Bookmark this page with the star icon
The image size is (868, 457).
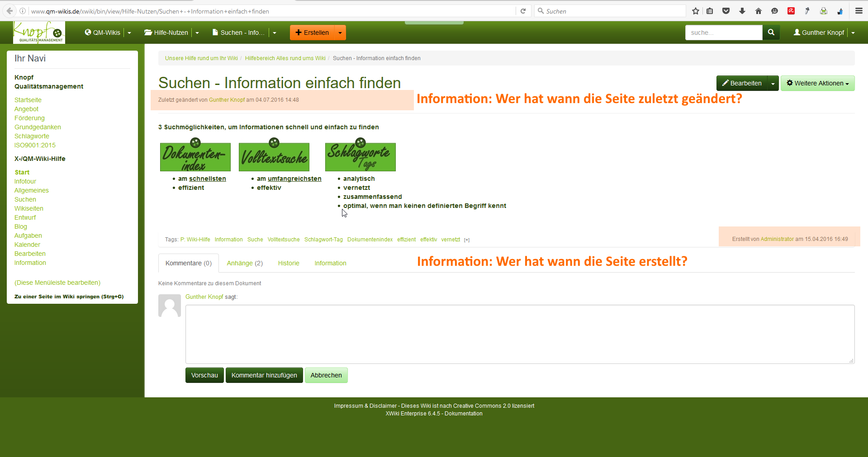[696, 11]
